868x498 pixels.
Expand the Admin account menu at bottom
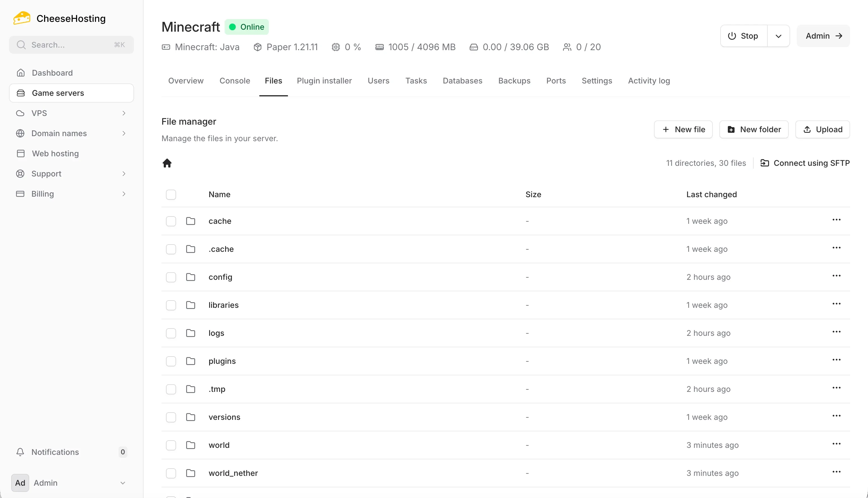pos(123,483)
